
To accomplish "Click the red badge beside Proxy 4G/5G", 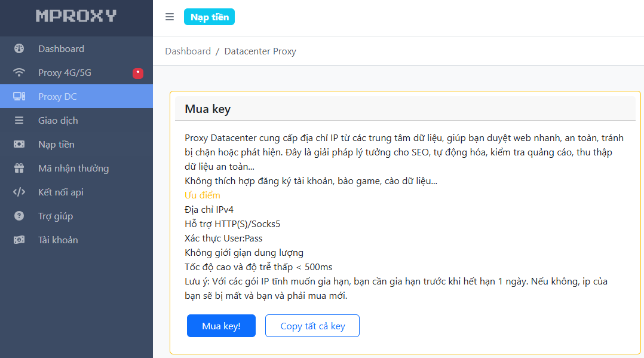I will click(x=138, y=73).
